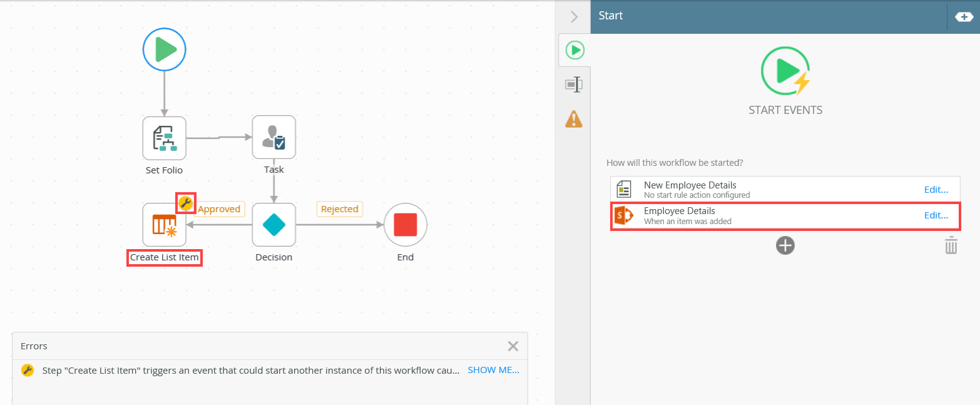The height and width of the screenshot is (405, 980).
Task: Edit the Employee Details SharePoint event
Action: tap(936, 215)
